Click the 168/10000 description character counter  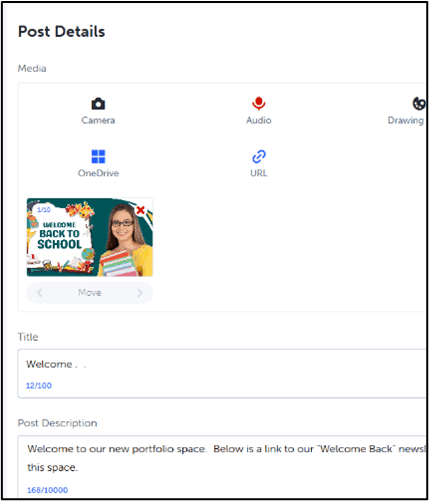tap(47, 490)
